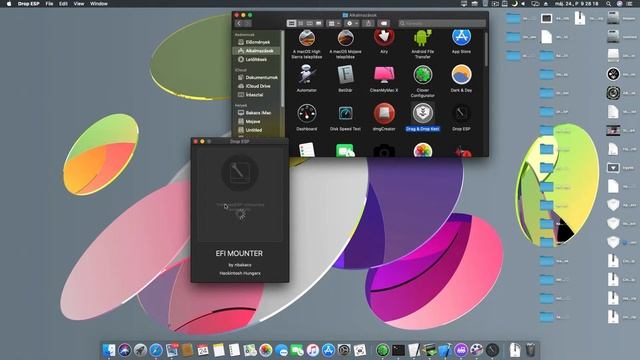Open macOS Mojave installer app icon
Screen dimensions: 640x360
pyautogui.click(x=345, y=38)
